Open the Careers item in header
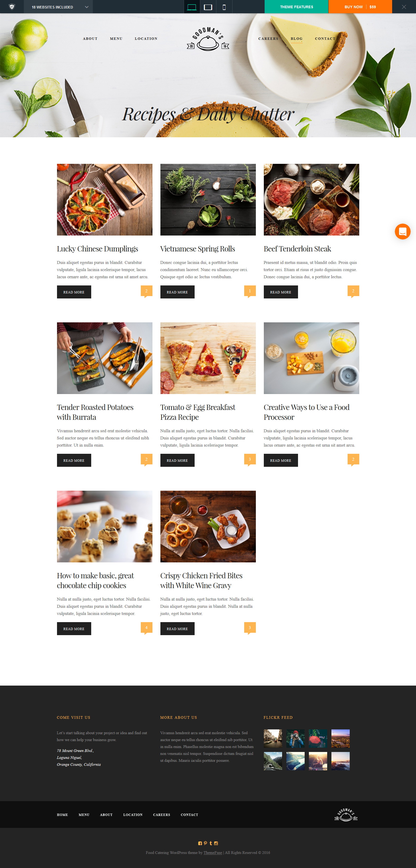This screenshot has height=868, width=416. pyautogui.click(x=268, y=39)
